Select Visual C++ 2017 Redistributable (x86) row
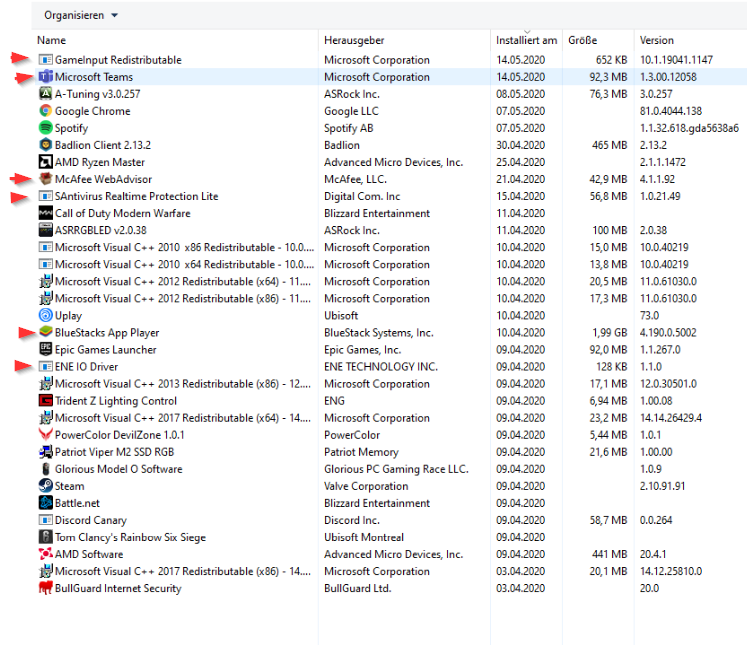 tap(391, 571)
